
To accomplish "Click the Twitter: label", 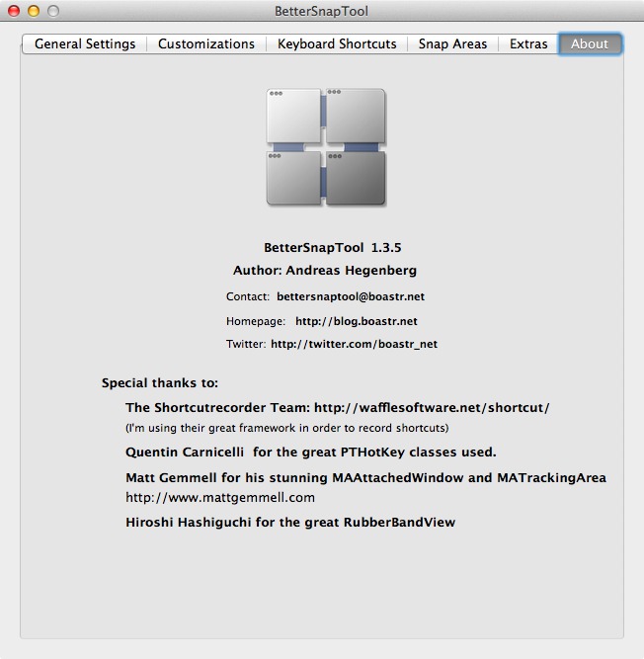I will click(x=246, y=344).
